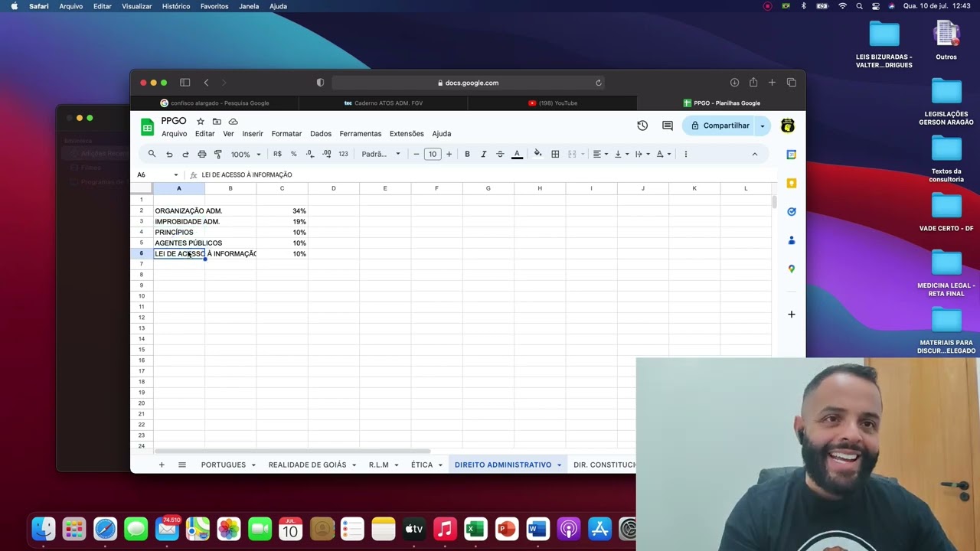
Task: Format the cell as currency R$
Action: [277, 154]
